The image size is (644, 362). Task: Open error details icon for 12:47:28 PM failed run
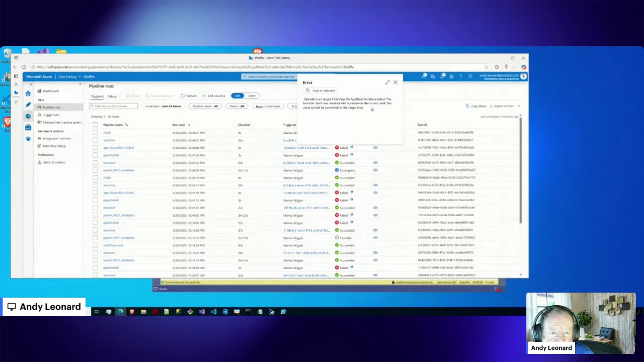tap(352, 155)
